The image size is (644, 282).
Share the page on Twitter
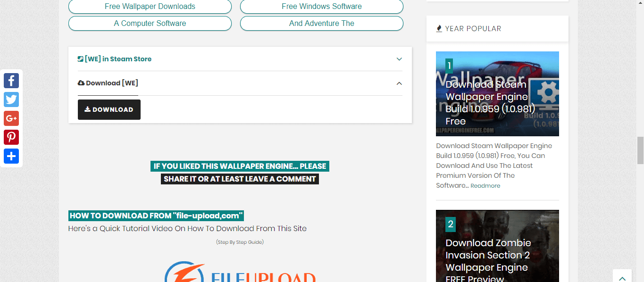click(x=11, y=100)
